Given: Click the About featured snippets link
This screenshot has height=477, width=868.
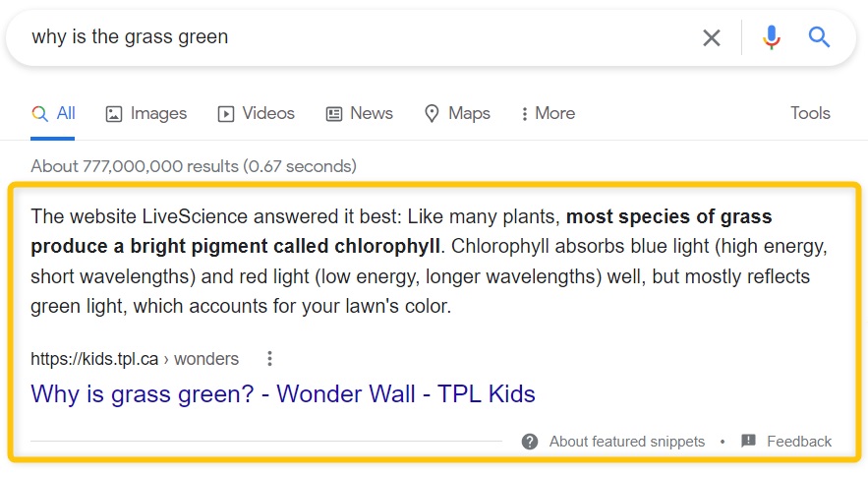Looking at the screenshot, I should point(626,442).
